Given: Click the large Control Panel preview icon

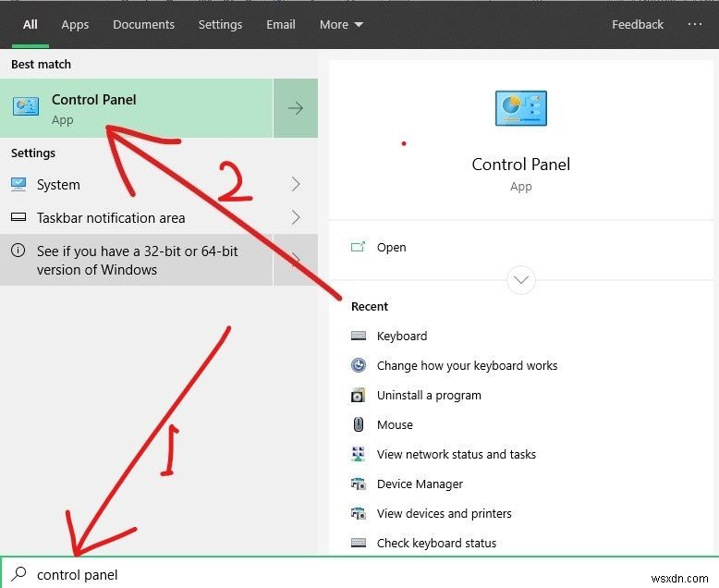Looking at the screenshot, I should pos(521,108).
